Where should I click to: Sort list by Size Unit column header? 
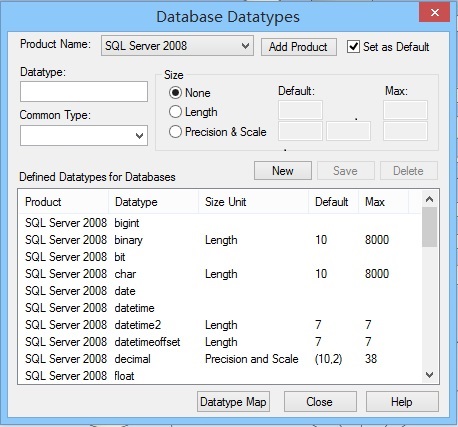click(253, 202)
